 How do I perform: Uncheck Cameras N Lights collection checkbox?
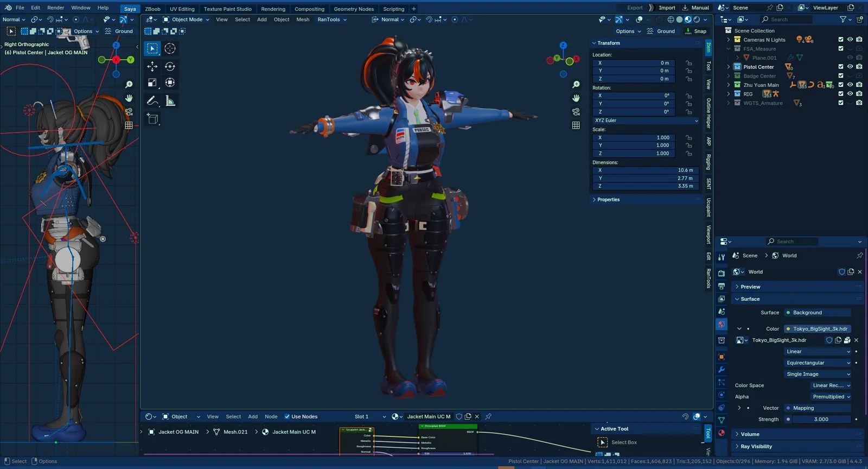pos(841,40)
